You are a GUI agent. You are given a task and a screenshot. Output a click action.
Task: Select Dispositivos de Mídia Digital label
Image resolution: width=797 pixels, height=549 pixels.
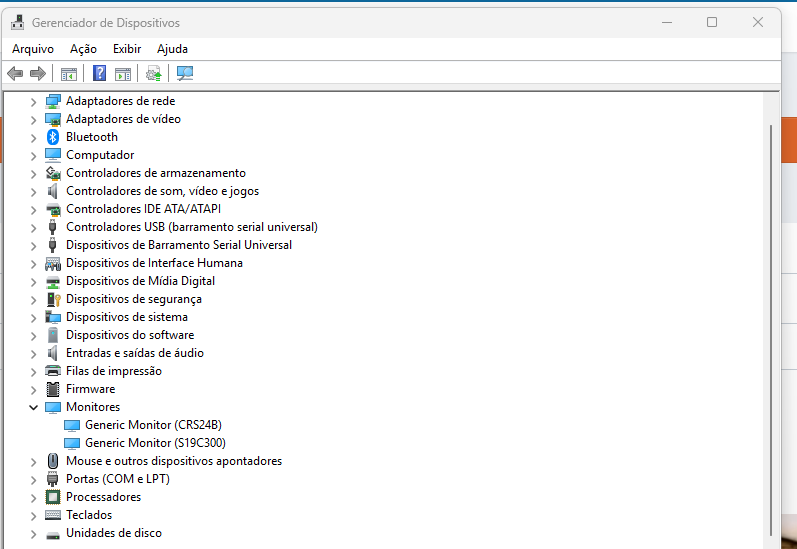click(x=140, y=281)
